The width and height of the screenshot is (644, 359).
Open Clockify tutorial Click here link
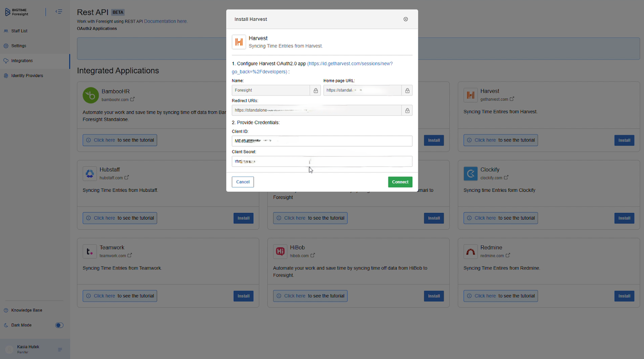(x=485, y=218)
